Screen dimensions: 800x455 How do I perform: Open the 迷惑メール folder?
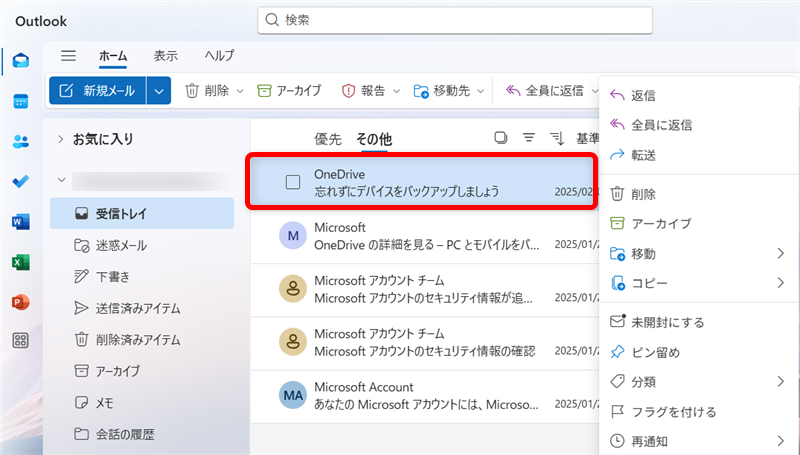tap(142, 245)
